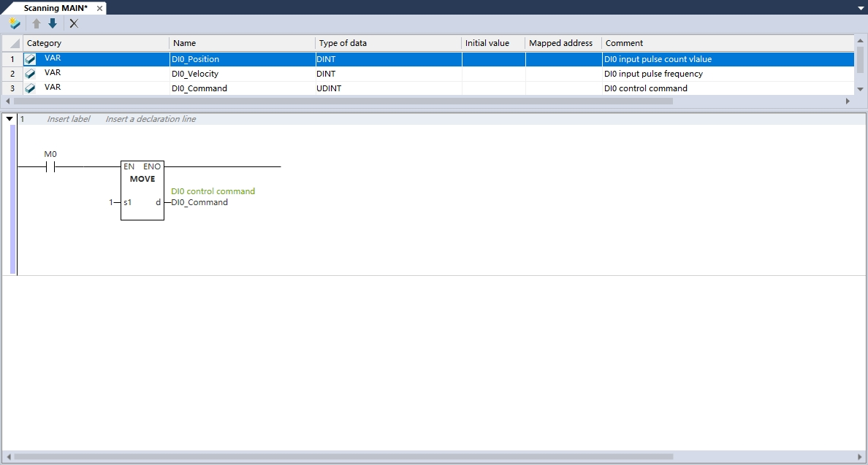This screenshot has width=868, height=465.
Task: Click ladder editor horizontal scrollbar thumb
Action: 343,457
